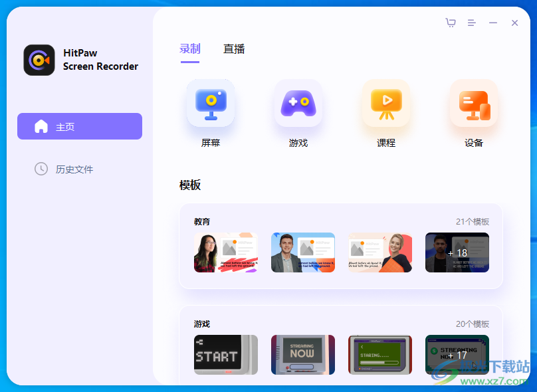537x392 pixels.
Task: Select the 游戏 (Game) recording mode icon
Action: (x=298, y=104)
